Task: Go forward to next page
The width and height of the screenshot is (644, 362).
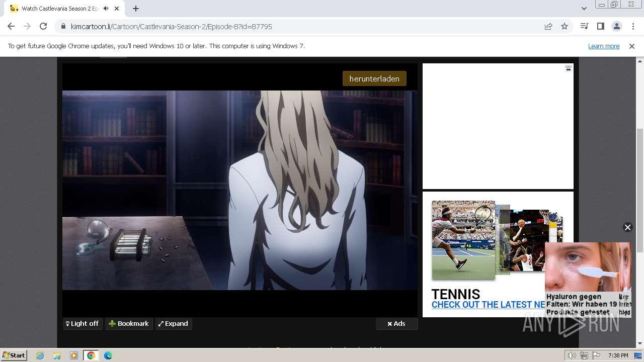Action: 27,26
